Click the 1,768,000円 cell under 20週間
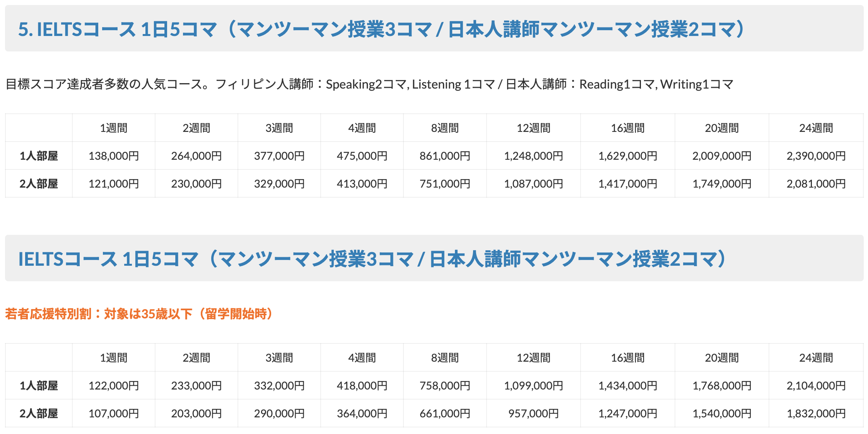Image resolution: width=868 pixels, height=434 pixels. 722,386
